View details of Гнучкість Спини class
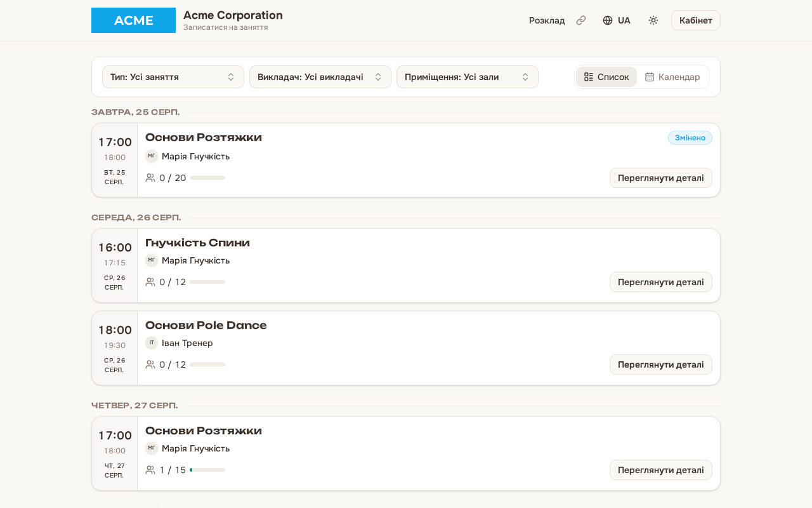The image size is (812, 508). click(661, 282)
